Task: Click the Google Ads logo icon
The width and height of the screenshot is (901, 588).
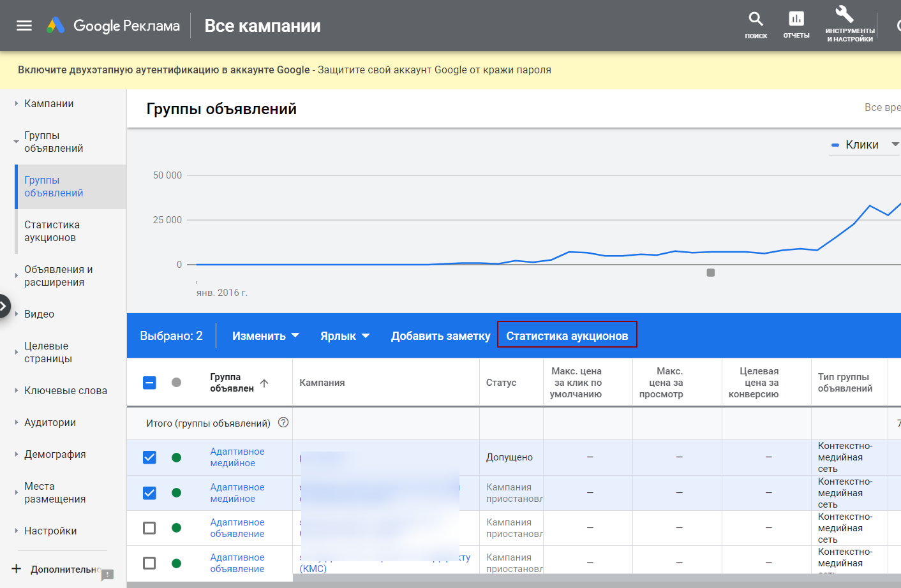Action: (56, 26)
